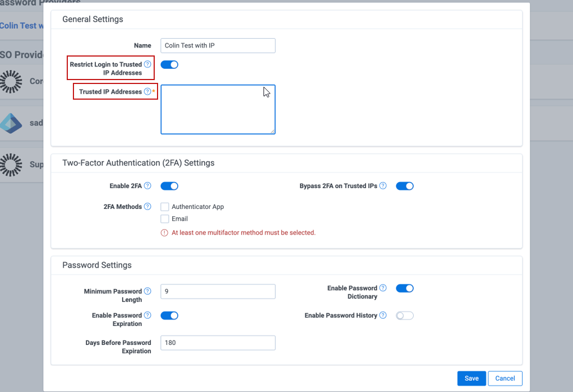Click the Sup provider sunburst logo

coord(11,165)
